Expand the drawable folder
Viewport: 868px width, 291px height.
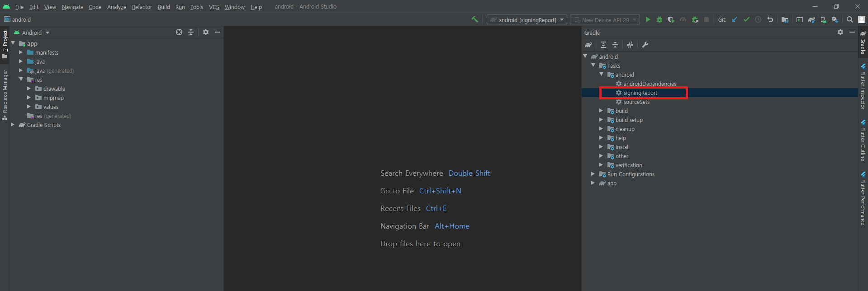tap(29, 89)
